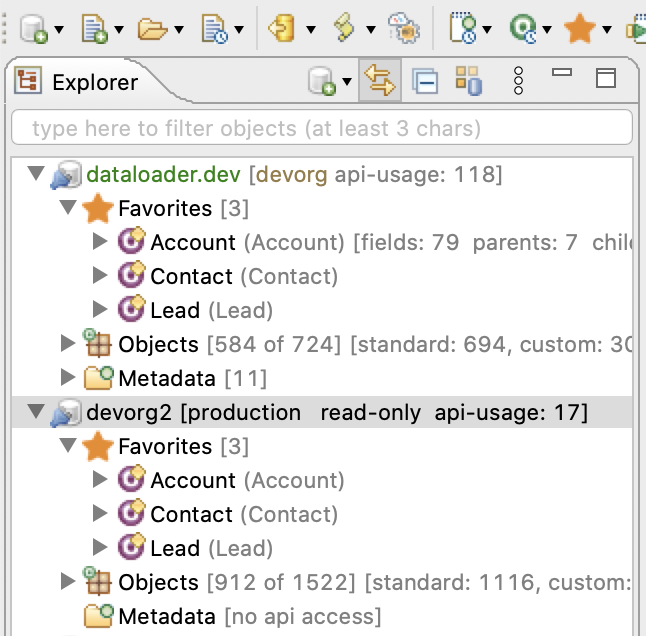Click Metadata folder icon under dataloader.dev
The image size is (646, 636).
pyautogui.click(x=98, y=378)
